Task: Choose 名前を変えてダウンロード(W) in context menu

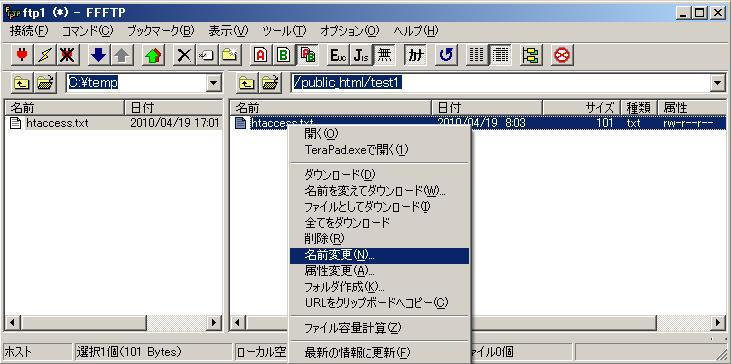Action: [379, 191]
